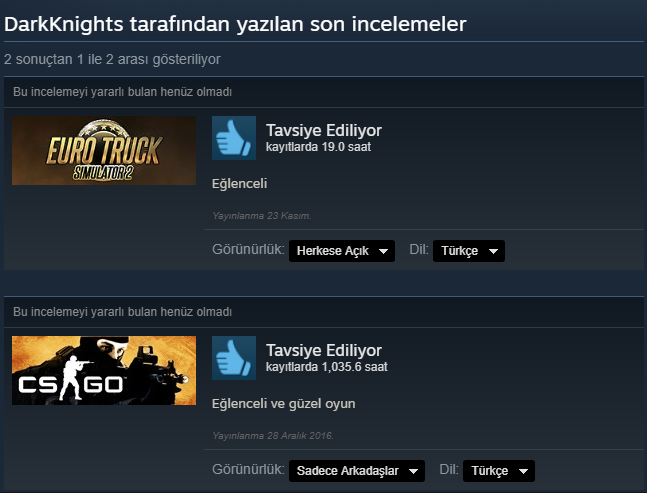Viewport: 647px width, 493px height.
Task: Click the arrow next to Türkçe in first review
Action: 493,251
